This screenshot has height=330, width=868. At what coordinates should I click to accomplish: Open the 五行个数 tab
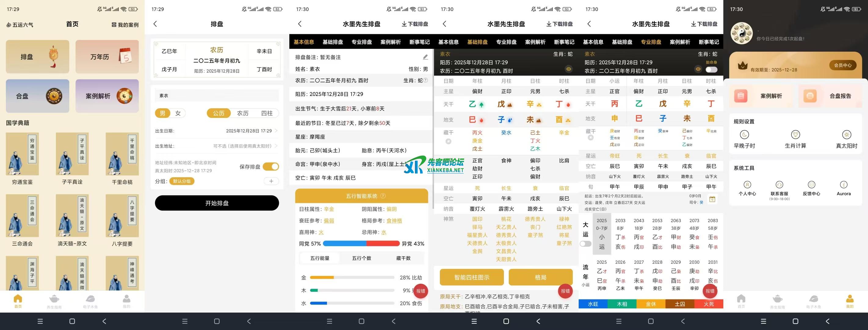tap(361, 258)
